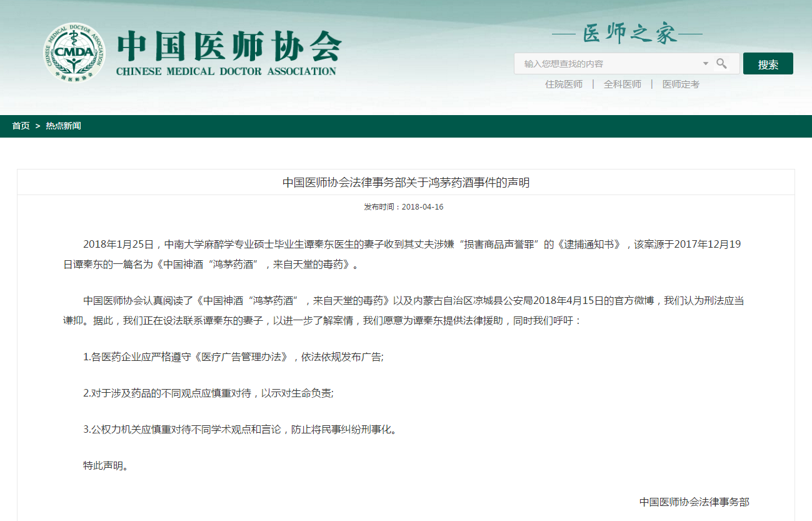Click the paragraph starting 中国医师协会认真阅读了

point(404,310)
